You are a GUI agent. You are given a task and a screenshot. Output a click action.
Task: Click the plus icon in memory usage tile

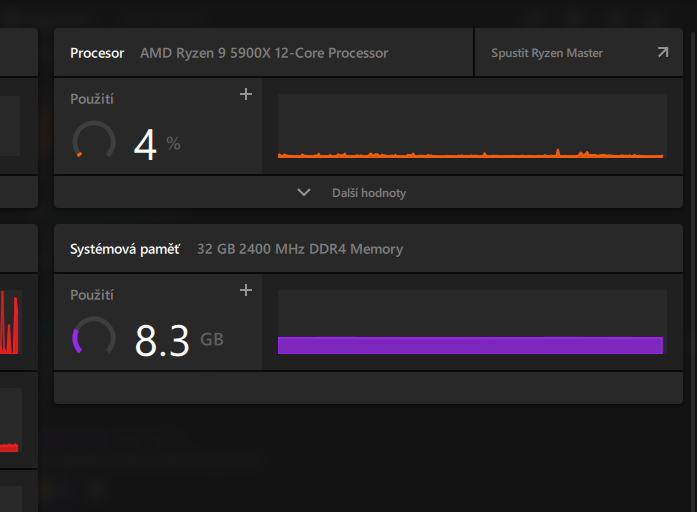pos(246,290)
